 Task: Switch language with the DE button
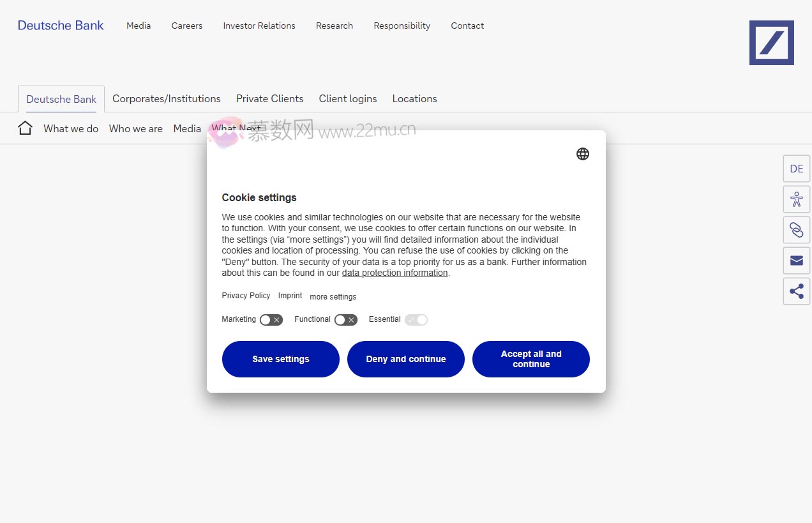[796, 169]
